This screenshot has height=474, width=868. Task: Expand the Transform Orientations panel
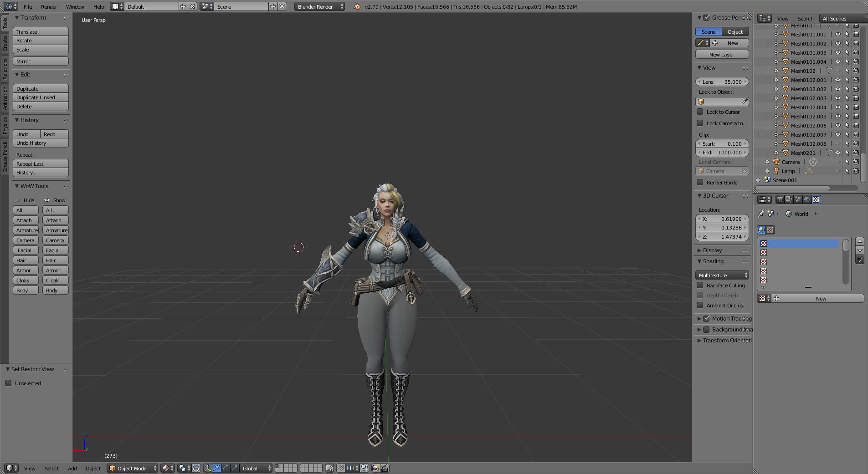[724, 340]
